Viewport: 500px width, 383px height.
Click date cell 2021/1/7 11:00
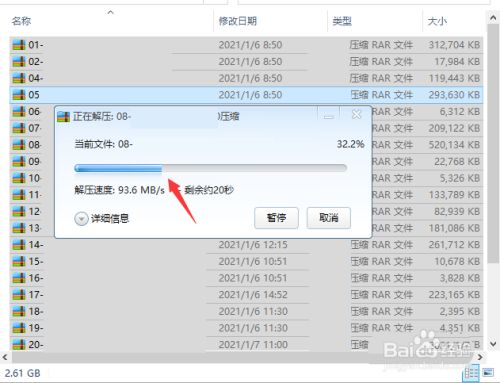point(253,345)
